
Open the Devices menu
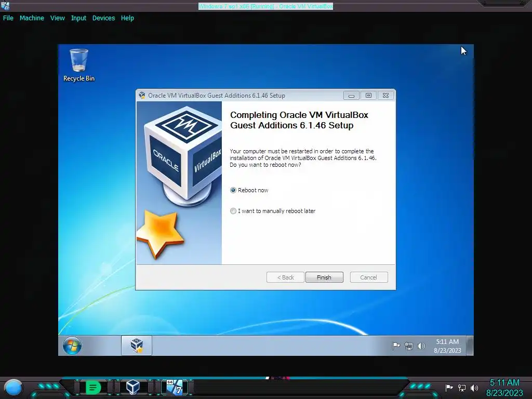pos(103,18)
